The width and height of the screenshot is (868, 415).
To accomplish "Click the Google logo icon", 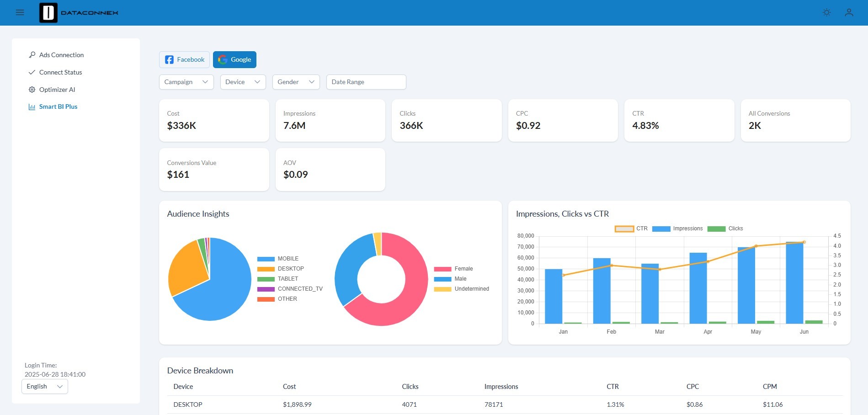I will tap(223, 60).
